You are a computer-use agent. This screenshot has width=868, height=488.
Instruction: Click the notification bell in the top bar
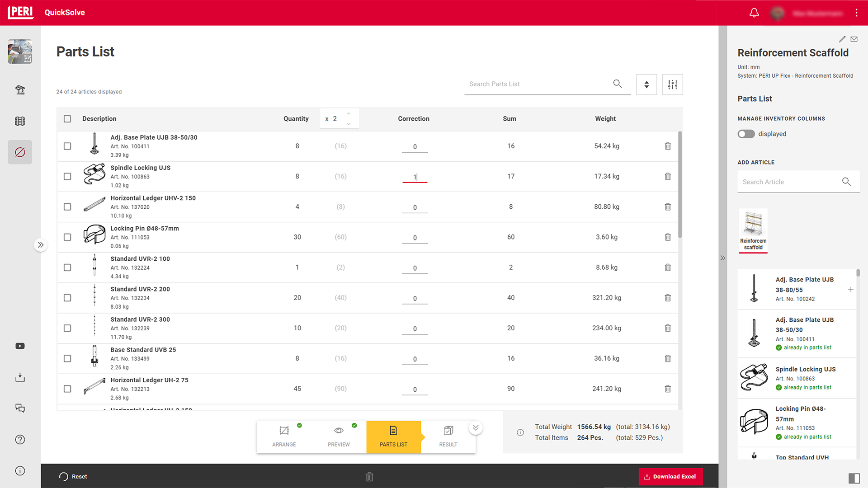(754, 13)
